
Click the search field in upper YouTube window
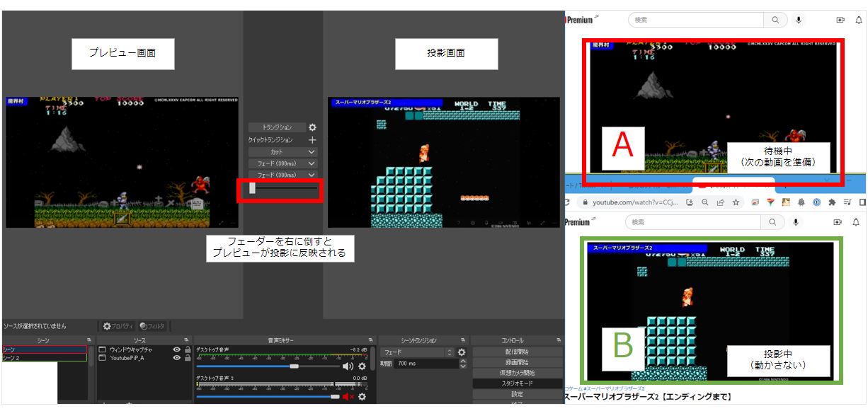[696, 20]
